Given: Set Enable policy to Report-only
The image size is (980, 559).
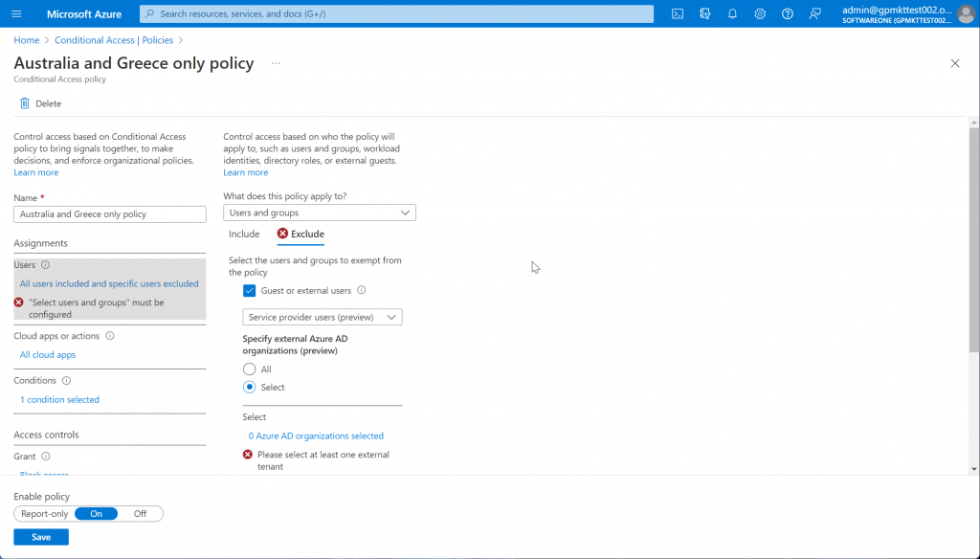Looking at the screenshot, I should (x=44, y=514).
